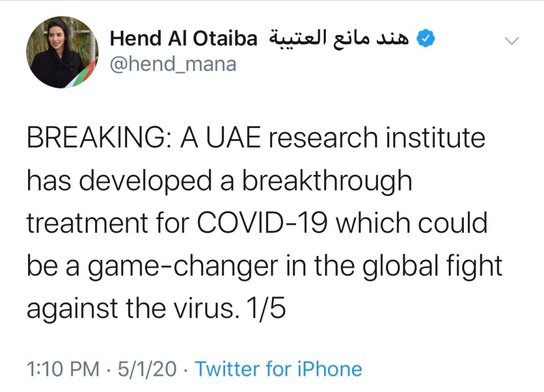Open the @hend_mana handle
The width and height of the screenshot is (544, 392).
point(172,64)
